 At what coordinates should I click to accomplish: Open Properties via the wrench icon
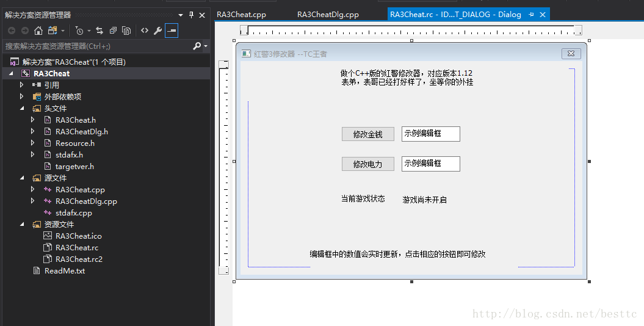(157, 31)
